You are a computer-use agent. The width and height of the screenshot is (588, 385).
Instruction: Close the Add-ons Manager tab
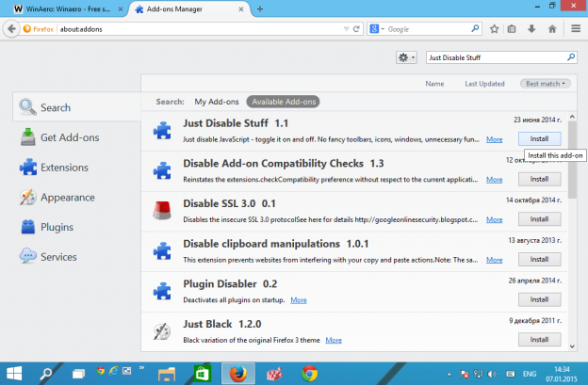[x=241, y=9]
